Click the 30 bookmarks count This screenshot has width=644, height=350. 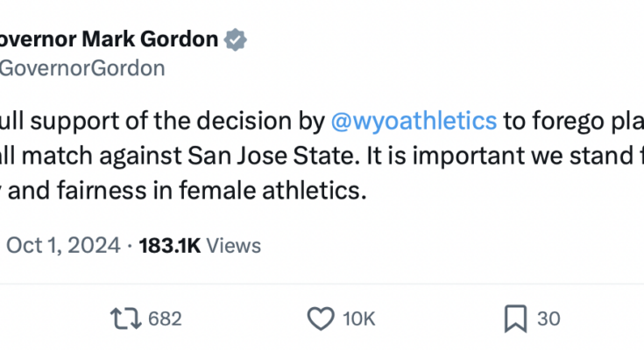tap(548, 319)
